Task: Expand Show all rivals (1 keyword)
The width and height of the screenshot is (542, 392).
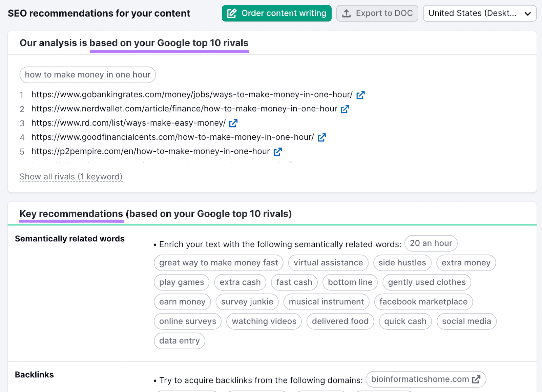Action: (71, 176)
